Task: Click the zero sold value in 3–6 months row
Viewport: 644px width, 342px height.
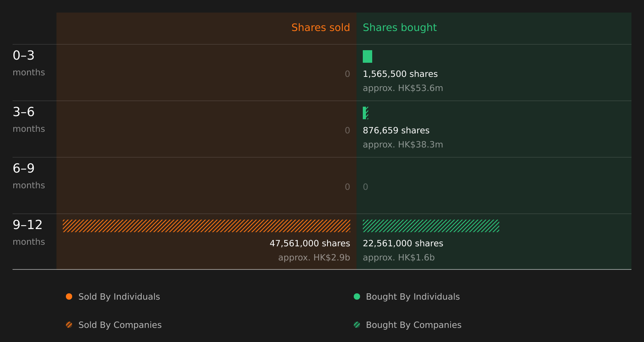Action: point(347,130)
